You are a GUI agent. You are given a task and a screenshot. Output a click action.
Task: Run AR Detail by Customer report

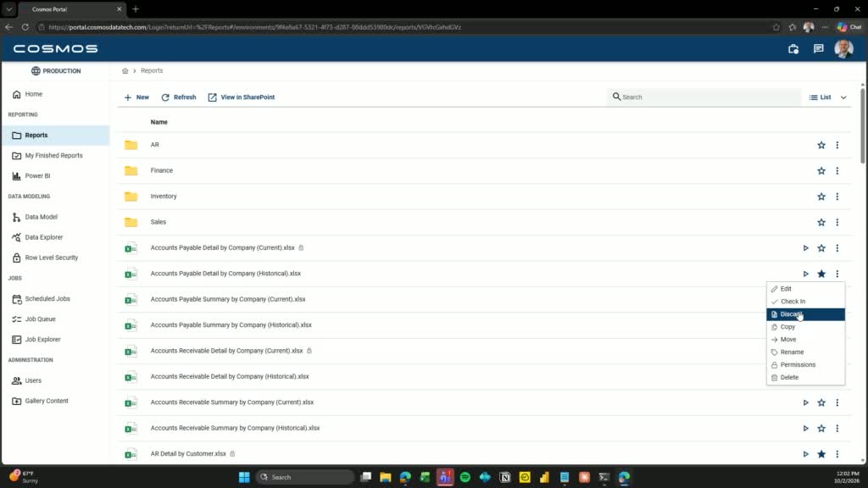806,454
